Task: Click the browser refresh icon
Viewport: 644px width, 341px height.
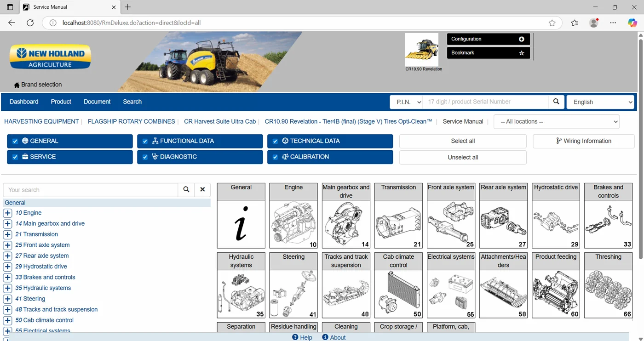Action: pyautogui.click(x=30, y=23)
